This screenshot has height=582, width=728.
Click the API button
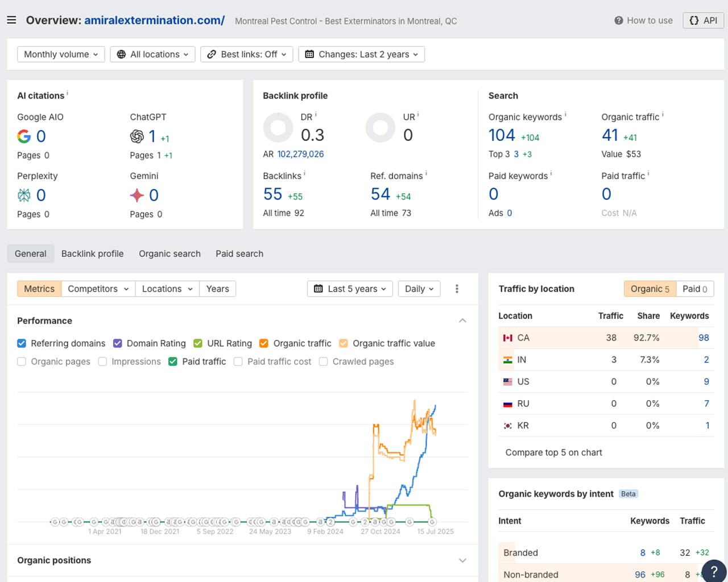(703, 20)
